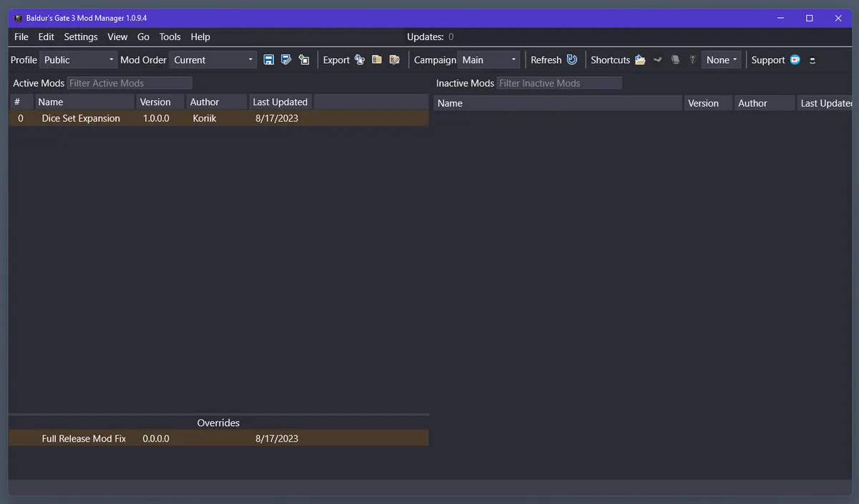
Task: Expand the None dropdown in toolbar
Action: tap(721, 60)
